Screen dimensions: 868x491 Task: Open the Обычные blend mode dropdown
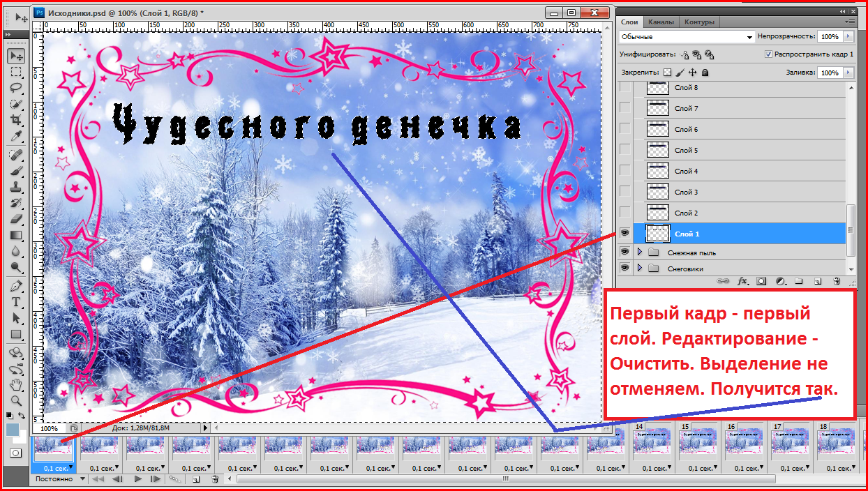point(687,36)
